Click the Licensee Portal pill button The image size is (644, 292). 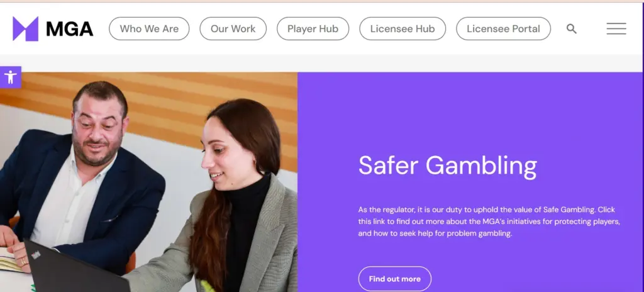pos(503,29)
